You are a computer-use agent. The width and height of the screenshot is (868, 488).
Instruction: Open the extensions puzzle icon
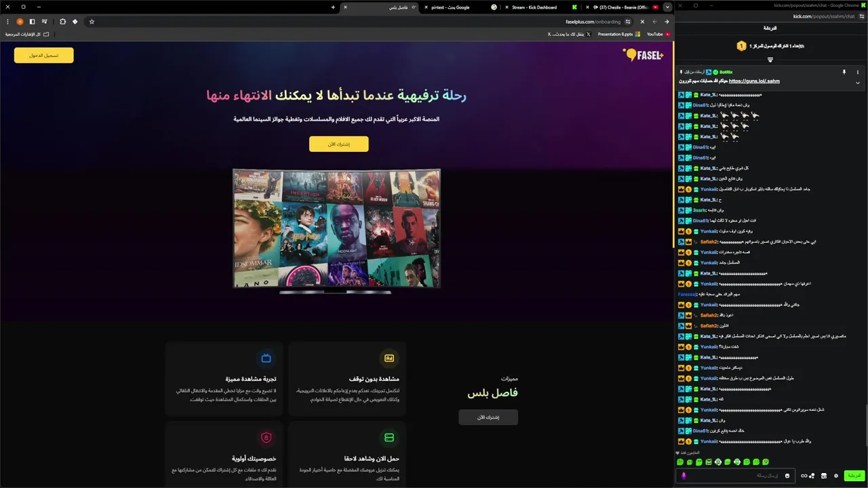coord(63,22)
